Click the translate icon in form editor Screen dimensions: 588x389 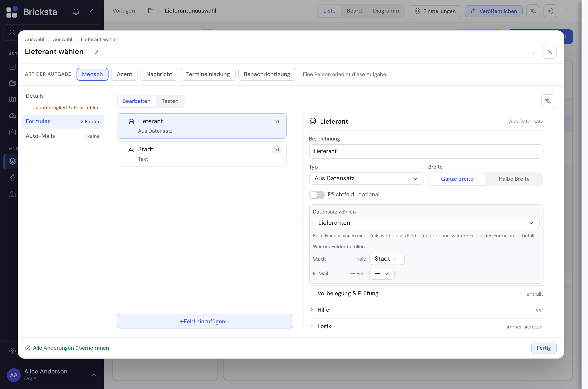548,101
